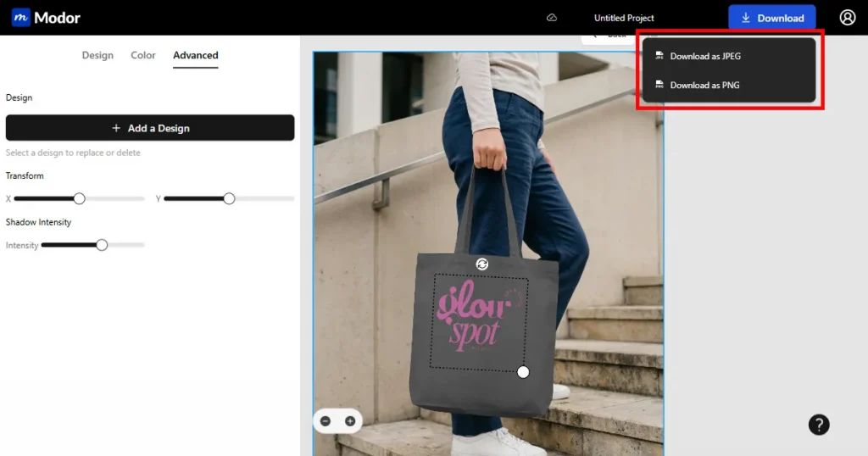Viewport: 868px width, 456px height.
Task: Click the Transform section label
Action: (x=25, y=176)
